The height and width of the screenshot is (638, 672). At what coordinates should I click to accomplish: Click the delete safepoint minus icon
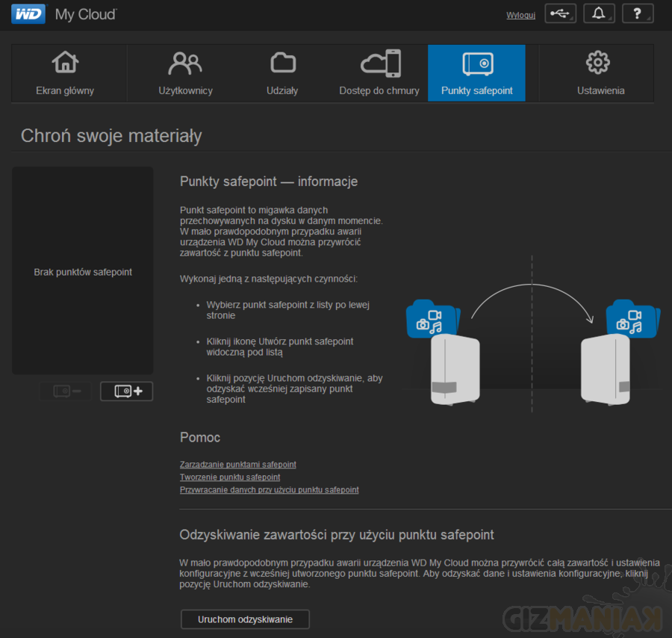tap(66, 391)
